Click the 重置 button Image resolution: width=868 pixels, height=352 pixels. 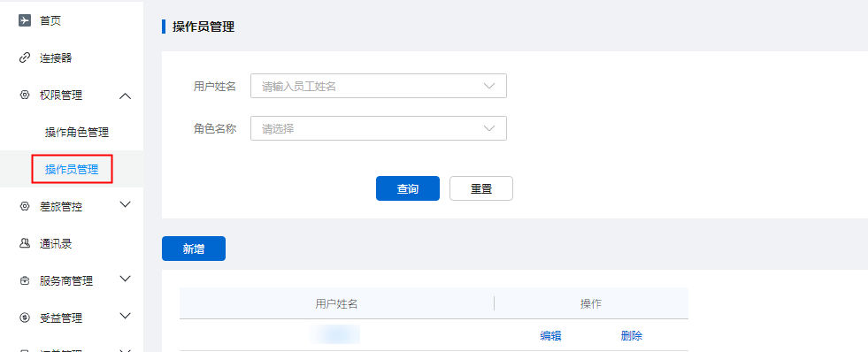[481, 188]
